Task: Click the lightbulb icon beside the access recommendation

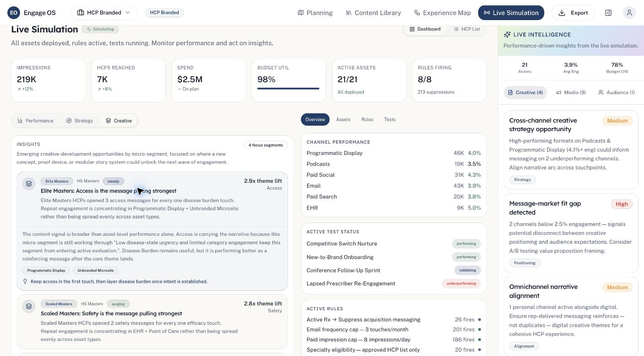Action: pos(25,282)
